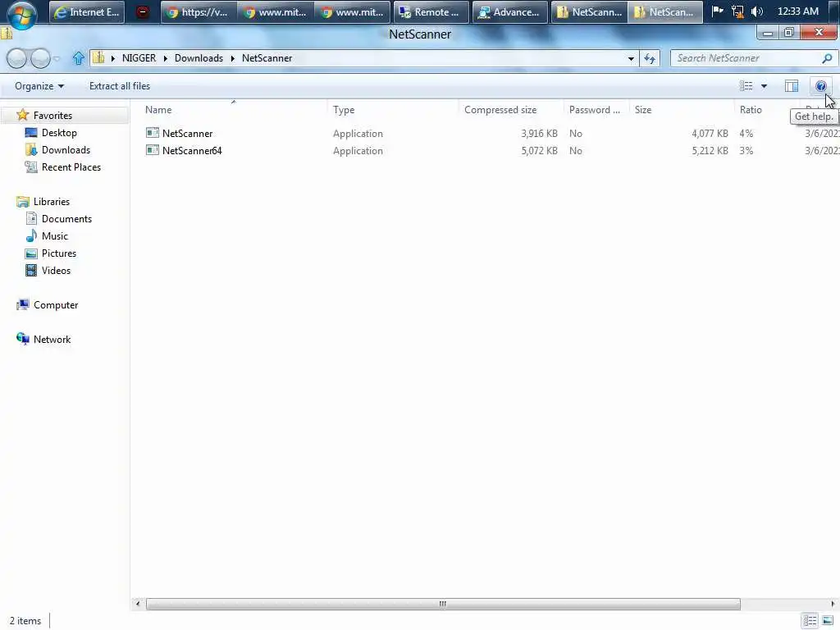Go up one folder level
840x630 pixels.
point(78,58)
